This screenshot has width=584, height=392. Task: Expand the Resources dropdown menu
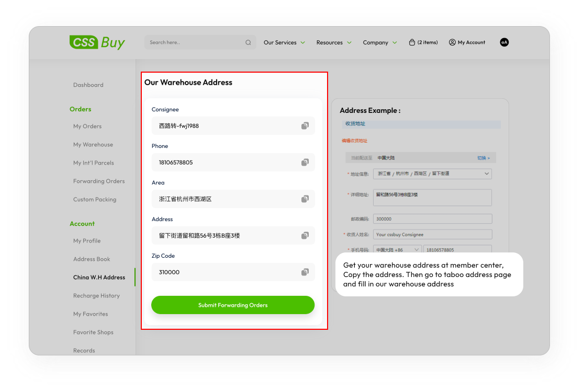click(x=334, y=42)
